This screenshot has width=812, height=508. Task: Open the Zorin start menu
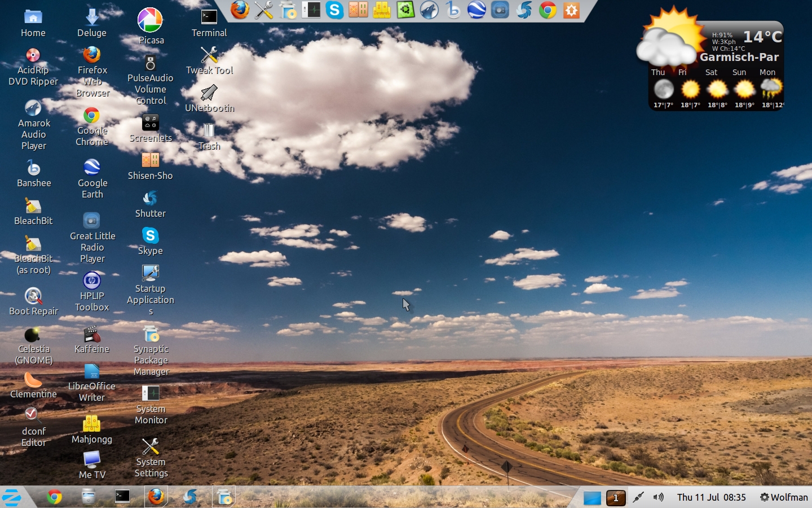click(12, 497)
